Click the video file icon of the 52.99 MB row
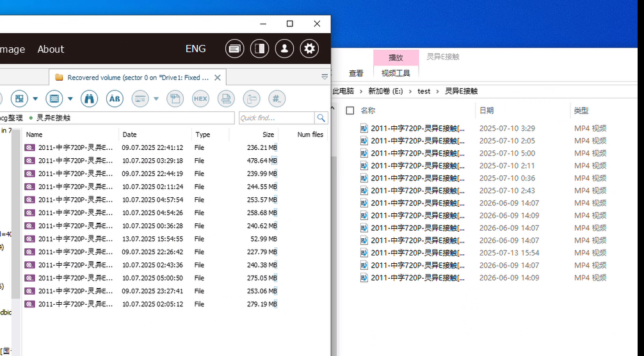644x356 pixels. [29, 239]
